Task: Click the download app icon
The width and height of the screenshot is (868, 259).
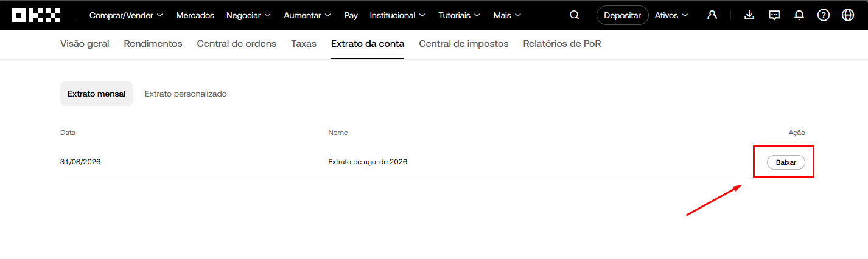Action: pos(749,15)
